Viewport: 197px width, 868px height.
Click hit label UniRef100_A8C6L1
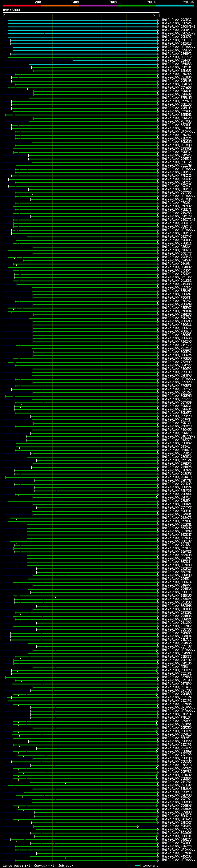177,325
